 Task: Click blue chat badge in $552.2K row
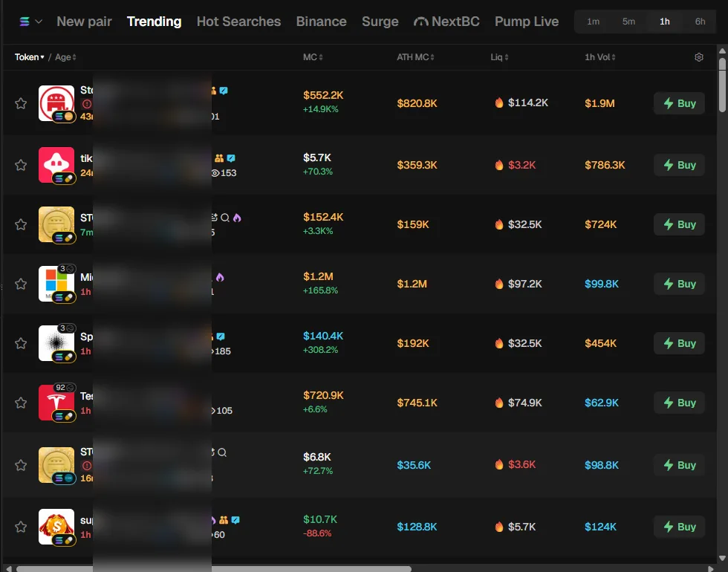coord(224,91)
